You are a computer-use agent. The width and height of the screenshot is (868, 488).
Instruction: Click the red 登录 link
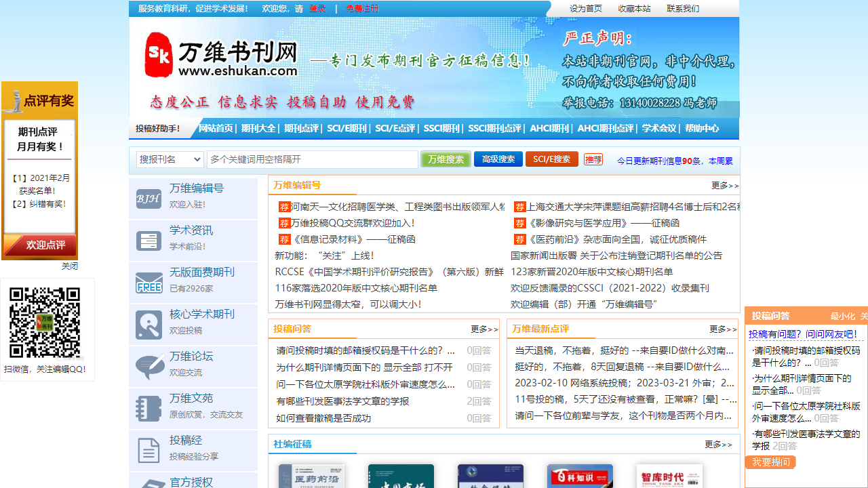317,9
